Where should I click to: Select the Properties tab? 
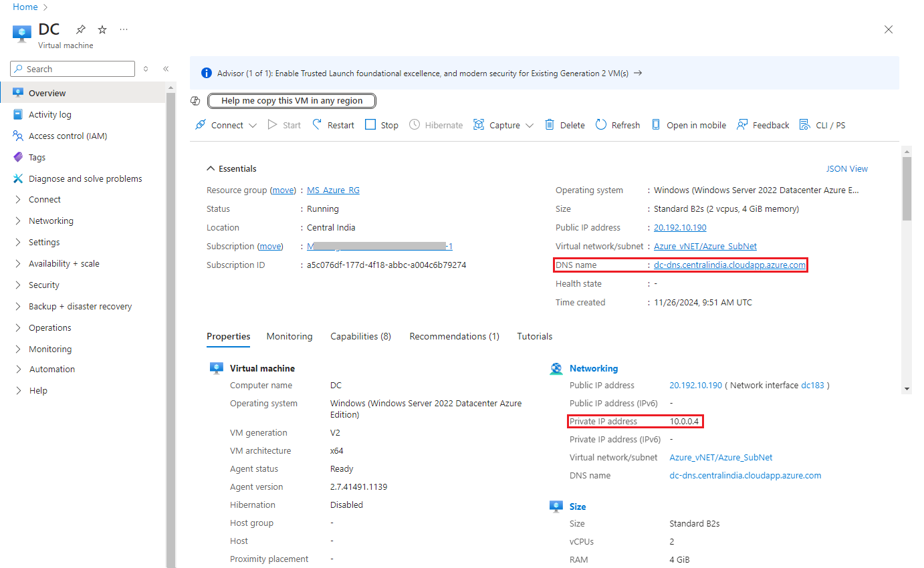click(228, 337)
